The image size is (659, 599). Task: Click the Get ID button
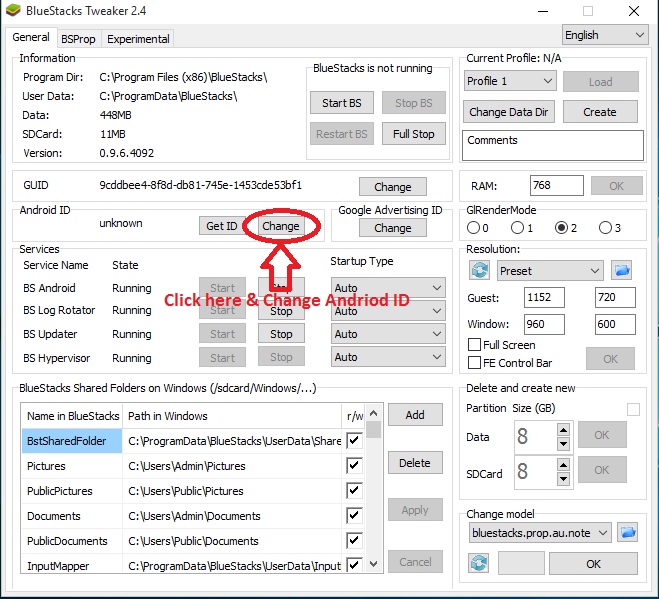click(221, 226)
